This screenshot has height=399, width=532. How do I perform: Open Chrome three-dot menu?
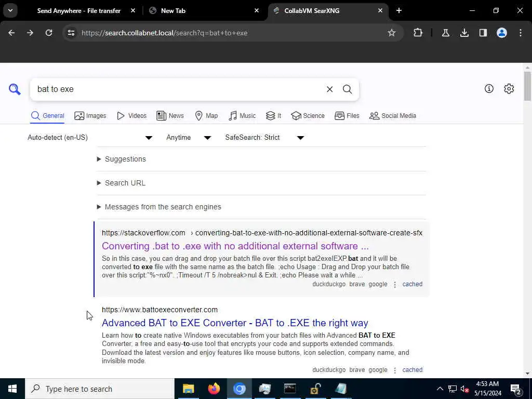[x=521, y=33]
